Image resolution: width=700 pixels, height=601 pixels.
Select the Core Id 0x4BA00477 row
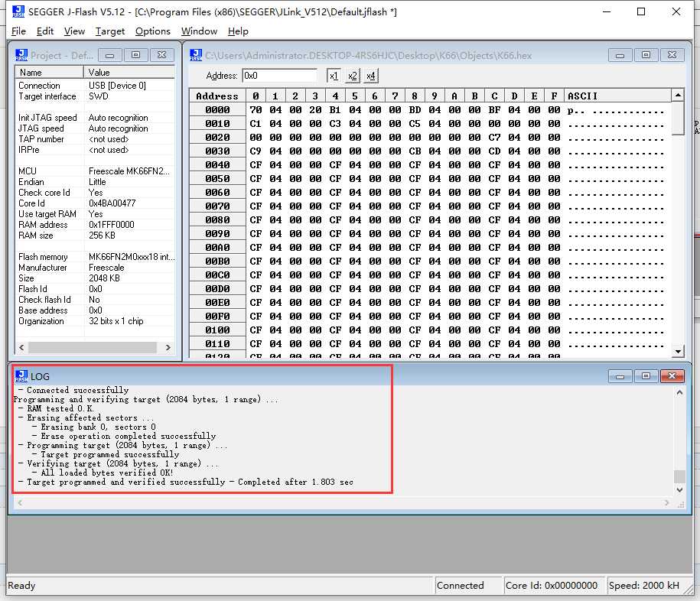coord(95,203)
